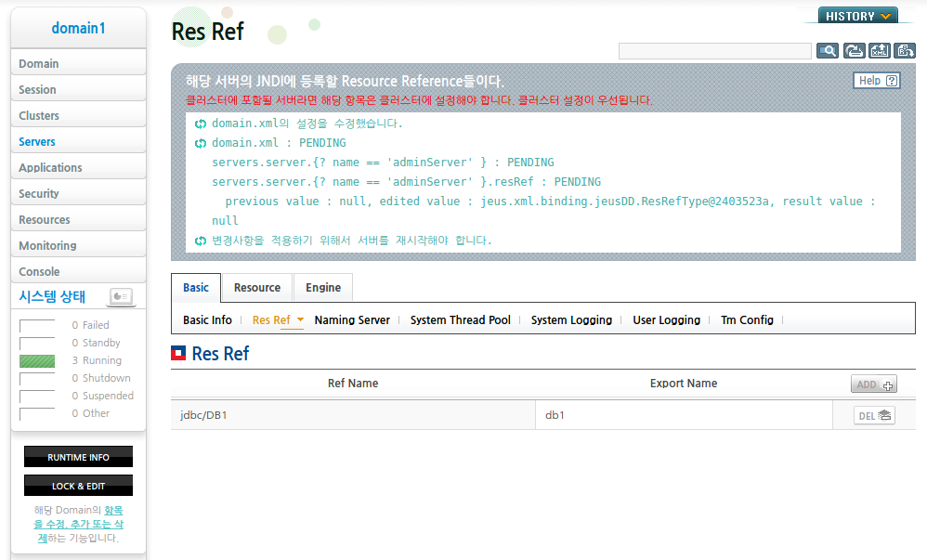Select the System Logging sub-tab
This screenshot has height=560, width=927.
[x=571, y=319]
